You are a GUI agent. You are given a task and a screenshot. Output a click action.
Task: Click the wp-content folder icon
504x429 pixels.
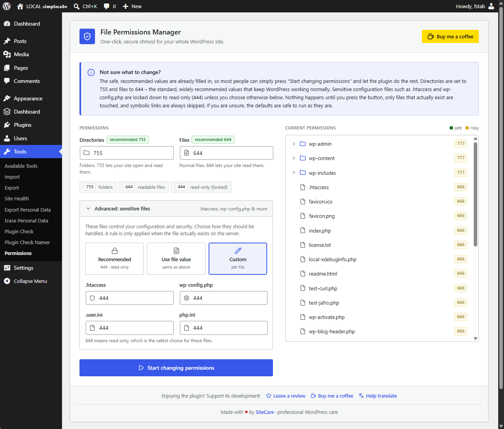(303, 158)
